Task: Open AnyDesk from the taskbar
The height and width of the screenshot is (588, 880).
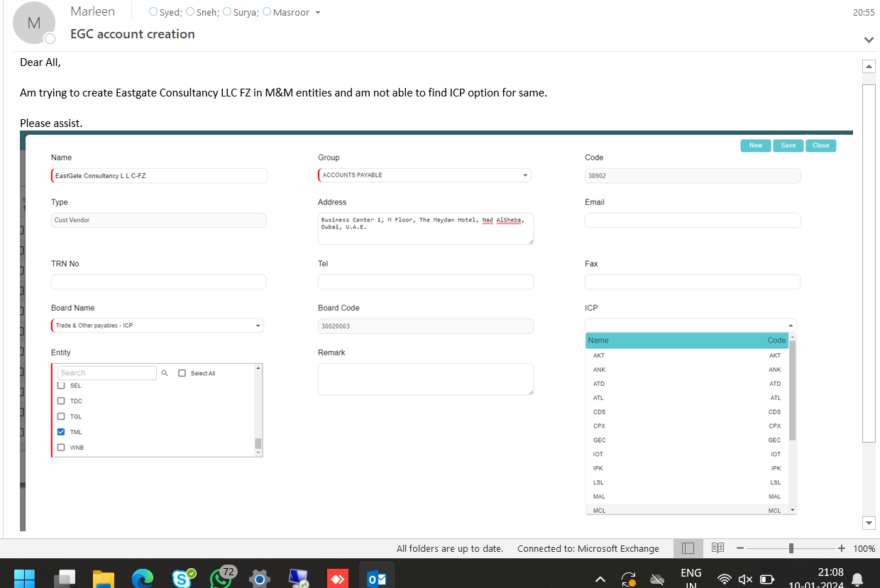Action: 337,578
